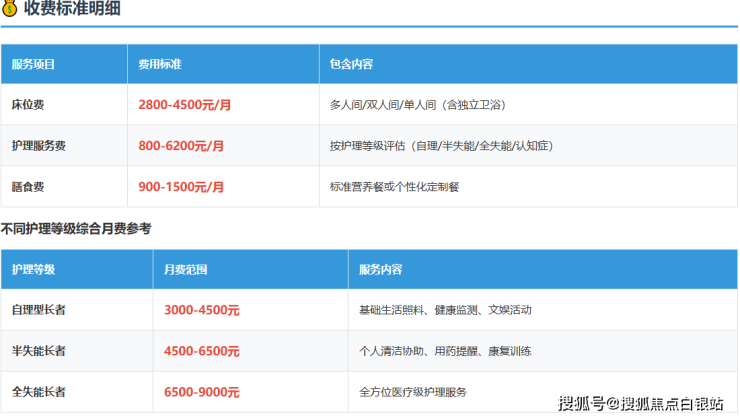
Task: Click the 4500-6500元 monthly fee
Action: click(202, 351)
